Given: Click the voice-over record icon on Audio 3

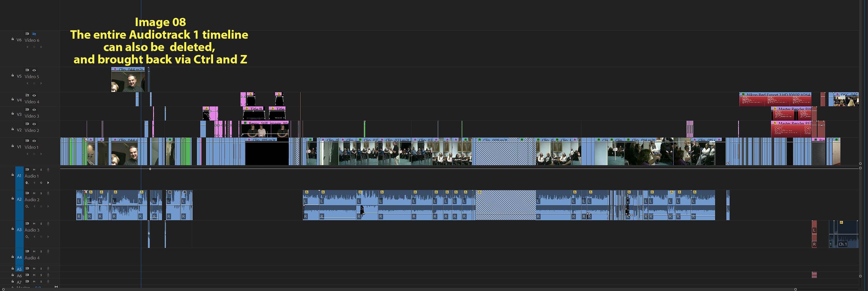Looking at the screenshot, I should (x=48, y=223).
